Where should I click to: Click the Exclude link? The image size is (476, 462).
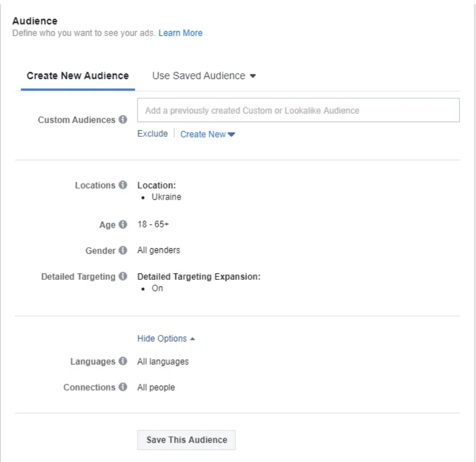click(x=153, y=134)
